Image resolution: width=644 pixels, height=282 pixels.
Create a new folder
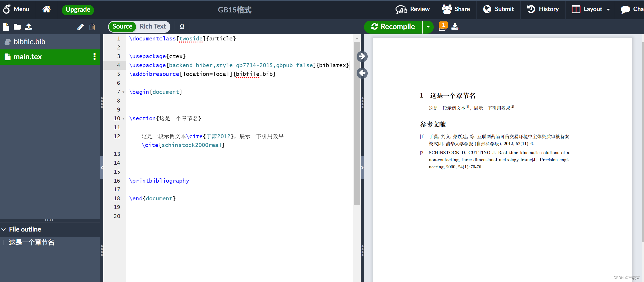coord(17,27)
